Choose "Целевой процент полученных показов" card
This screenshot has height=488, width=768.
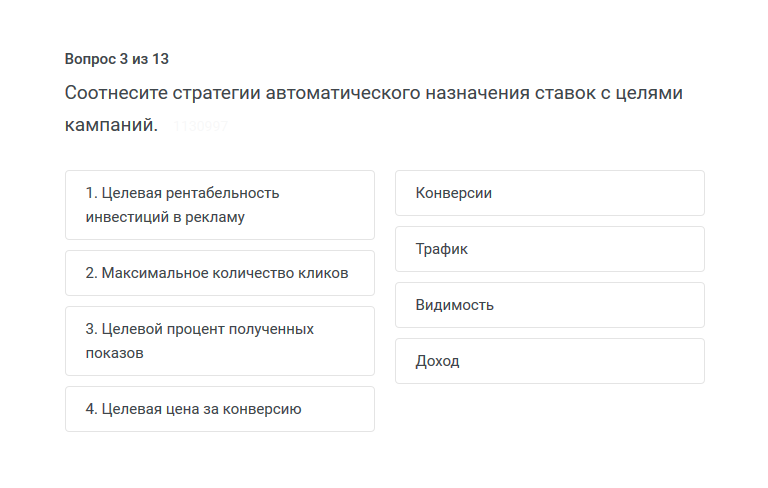click(219, 341)
